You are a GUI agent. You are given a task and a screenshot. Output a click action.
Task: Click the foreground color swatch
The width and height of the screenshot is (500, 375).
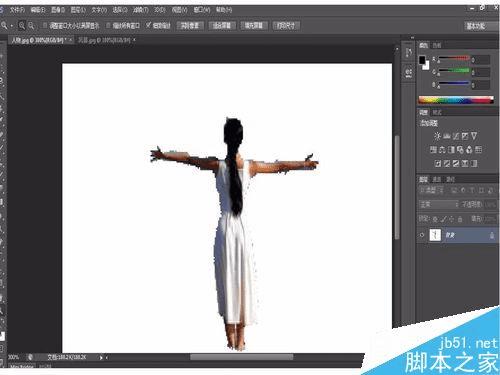(x=422, y=60)
